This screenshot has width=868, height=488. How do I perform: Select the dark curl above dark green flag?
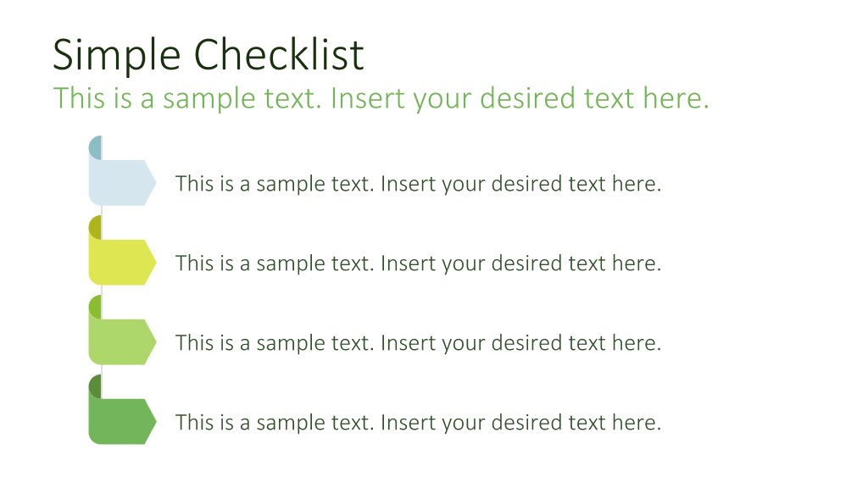[95, 386]
